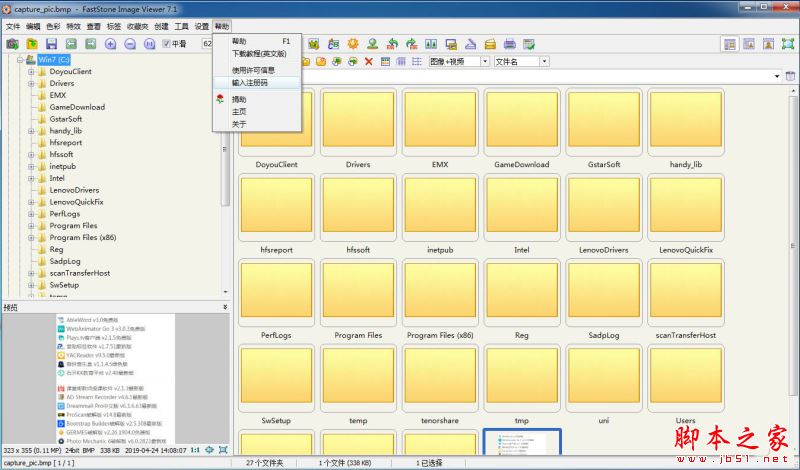This screenshot has height=470, width=800.
Task: Open the 编辑 menu
Action: click(x=33, y=26)
